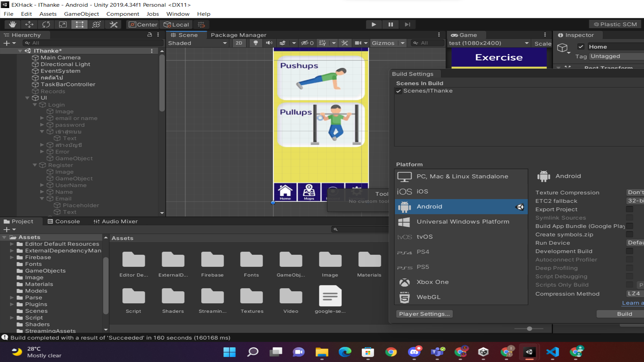This screenshot has width=644, height=362.
Task: Adjust the project icon size slider
Action: [529, 329]
